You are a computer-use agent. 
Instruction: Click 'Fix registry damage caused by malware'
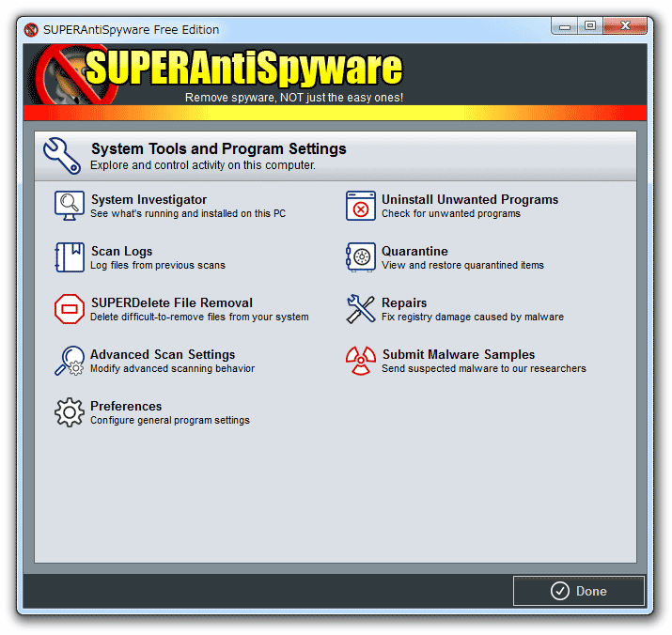(x=473, y=317)
